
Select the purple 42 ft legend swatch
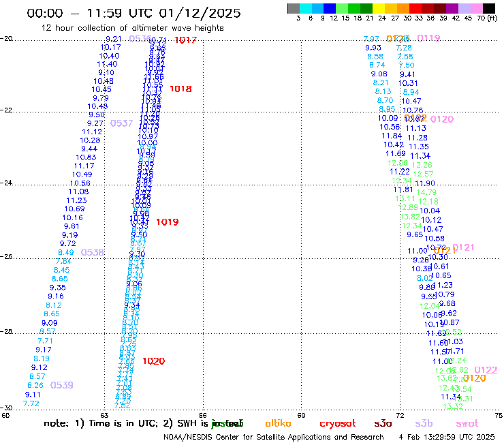pyautogui.click(x=452, y=8)
